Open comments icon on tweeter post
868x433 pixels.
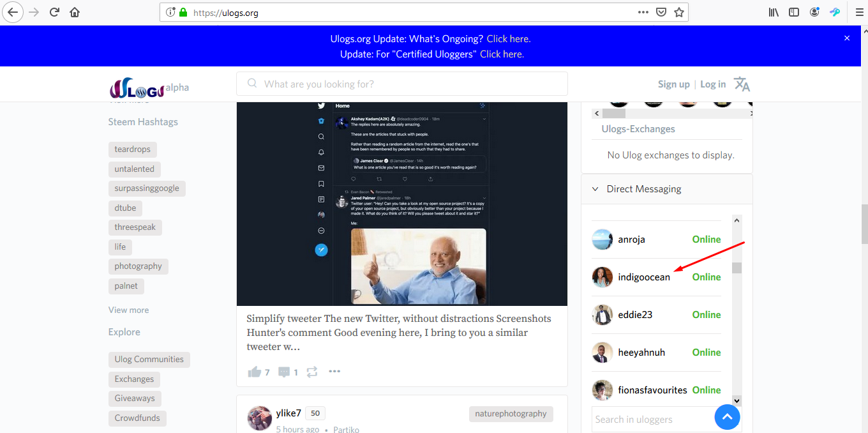(x=284, y=372)
